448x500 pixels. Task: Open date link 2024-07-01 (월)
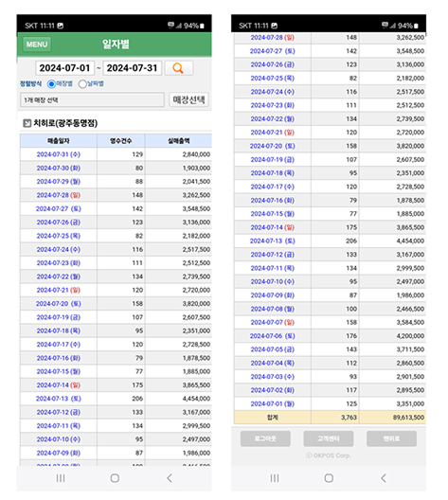273,403
